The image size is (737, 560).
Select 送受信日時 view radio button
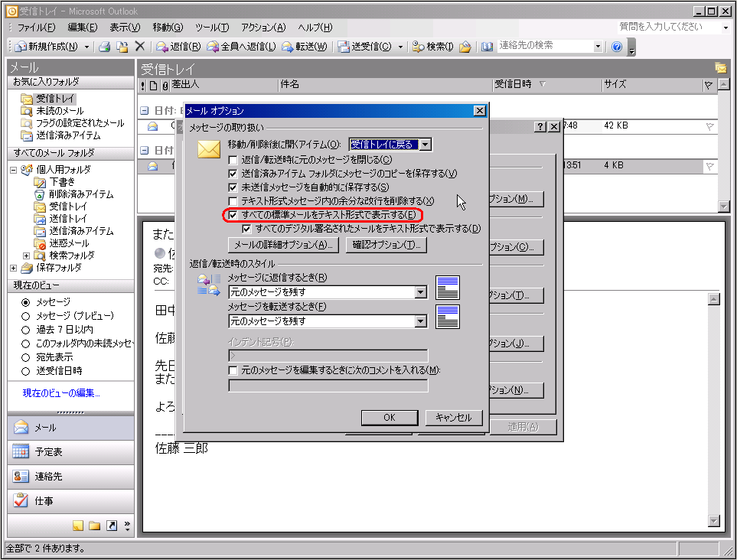point(26,371)
